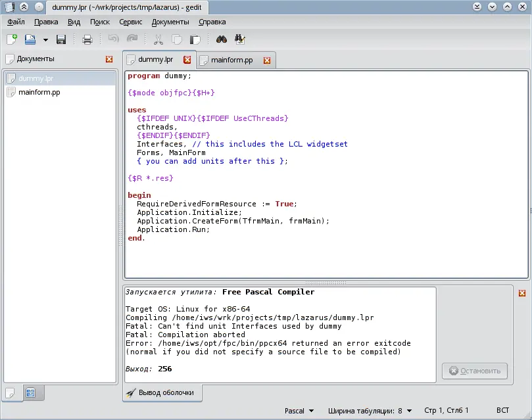532x420 pixels.
Task: Copy selection with toolbar icon
Action: pos(177,39)
